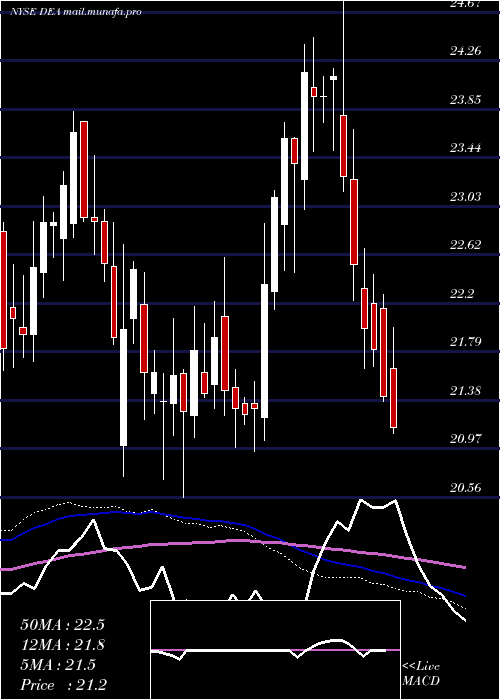The width and height of the screenshot is (500, 700).
Task: Click the 23.44 price axis label
Action: click(x=465, y=147)
